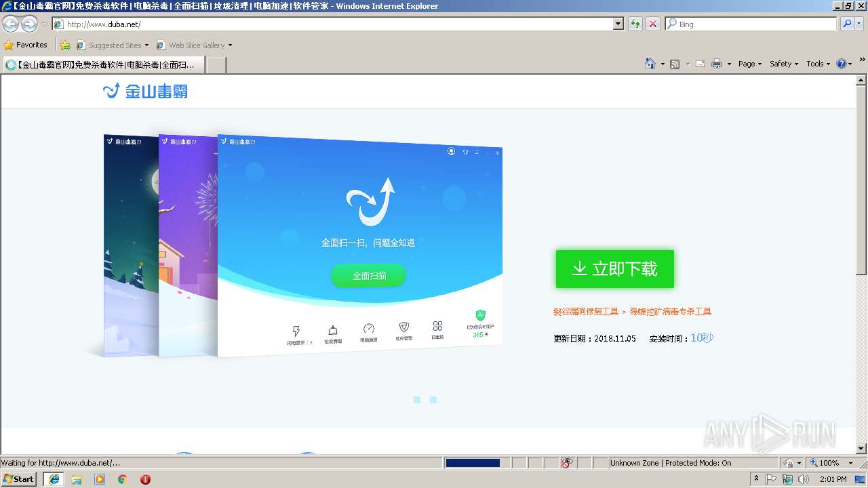868x488 pixels.
Task: Open Windows Explorer folder in taskbar
Action: pyautogui.click(x=77, y=479)
